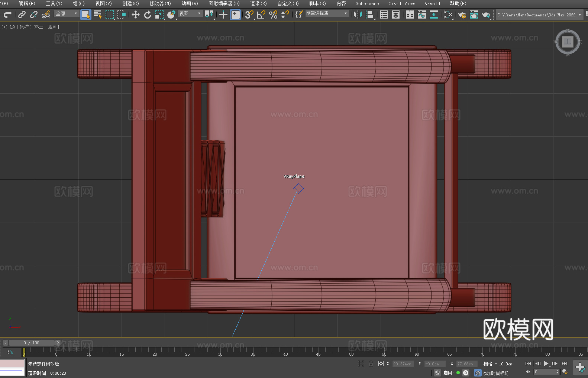This screenshot has width=588, height=378.
Task: Open Render Setup teapot icon
Action: [462, 14]
